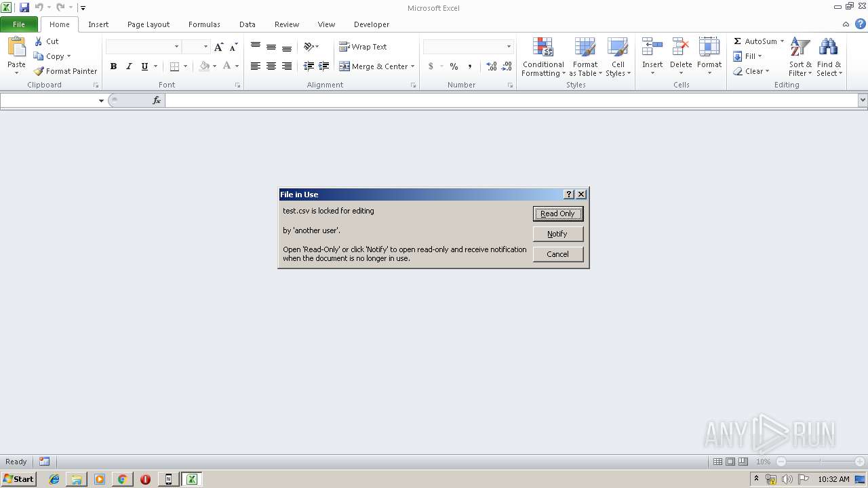
Task: Open Google Chrome from the taskbar
Action: click(x=122, y=479)
